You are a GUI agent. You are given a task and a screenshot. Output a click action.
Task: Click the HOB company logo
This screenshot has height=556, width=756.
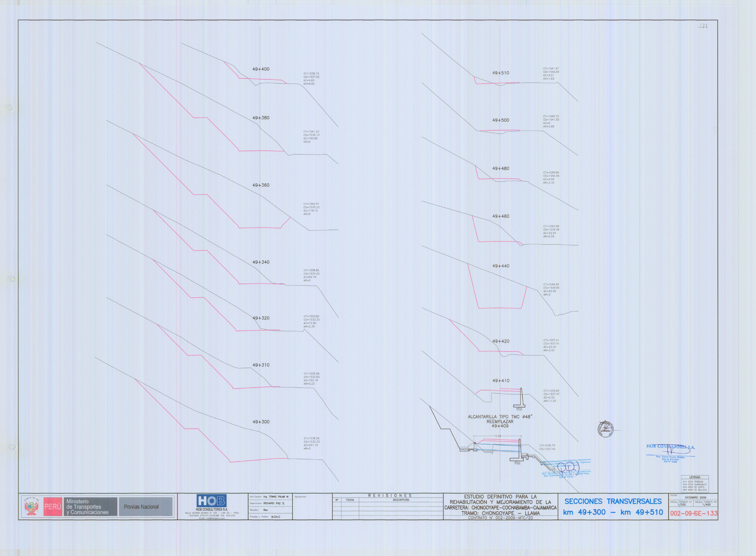212,501
